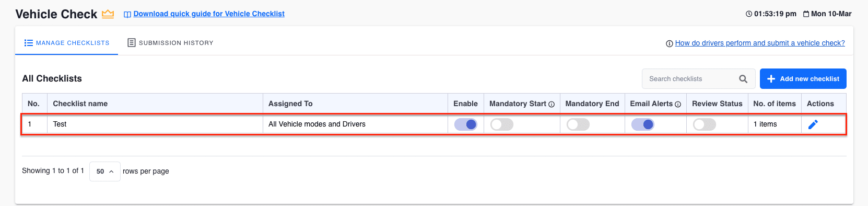
Task: Click the Add new checklist button
Action: coord(803,79)
